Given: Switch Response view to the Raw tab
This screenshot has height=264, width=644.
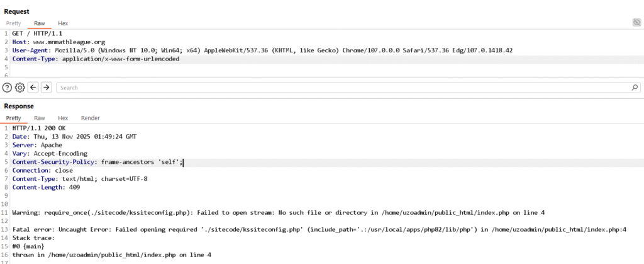Looking at the screenshot, I should point(39,118).
